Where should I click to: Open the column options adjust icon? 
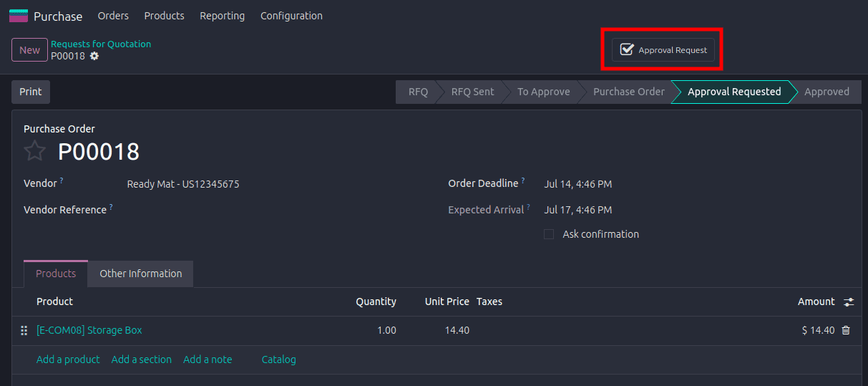tap(849, 302)
